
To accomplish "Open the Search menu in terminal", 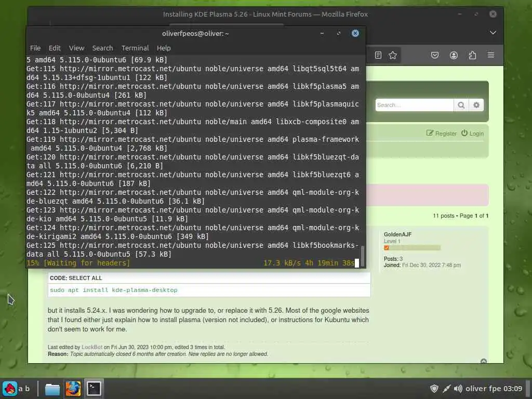I will pos(102,48).
